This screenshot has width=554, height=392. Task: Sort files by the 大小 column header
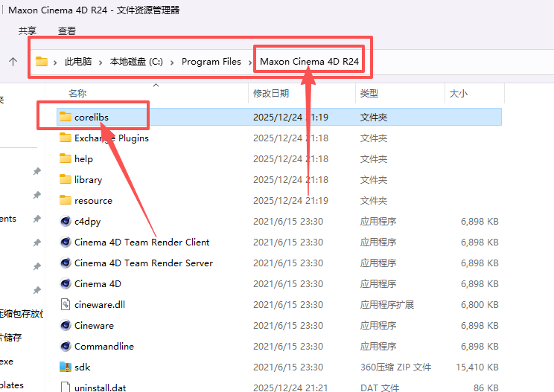tap(458, 93)
